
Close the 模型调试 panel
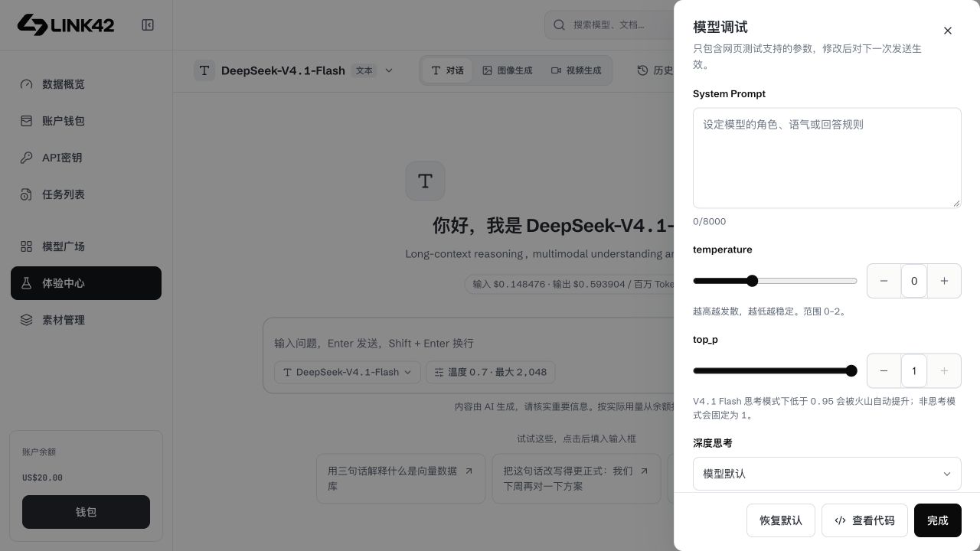click(948, 31)
